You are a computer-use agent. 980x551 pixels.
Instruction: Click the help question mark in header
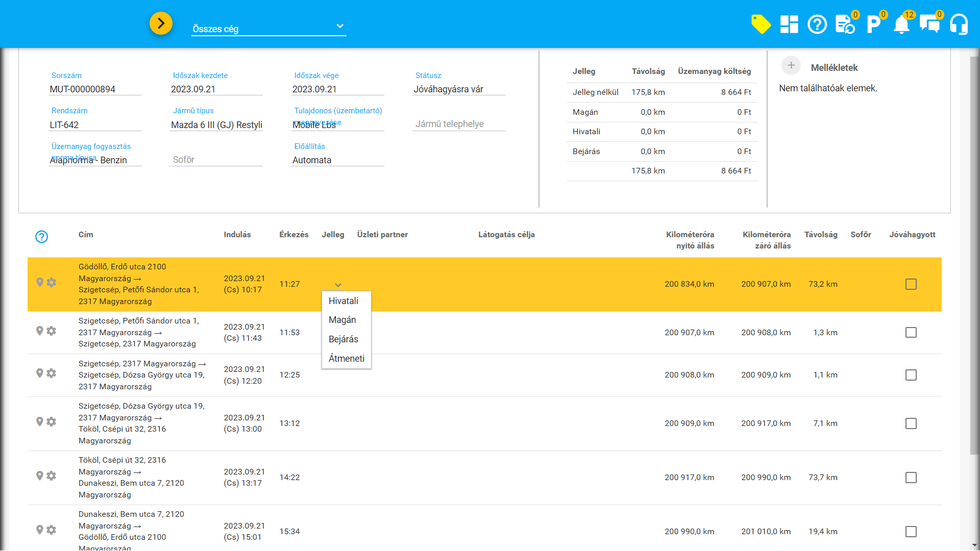pos(817,24)
